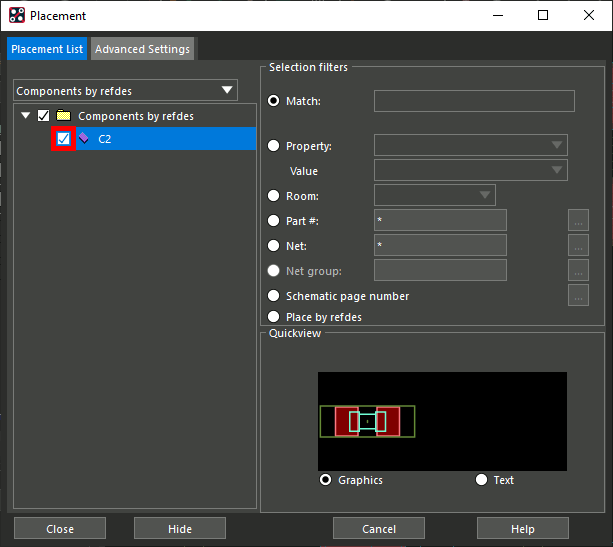
Task: Maximize the Placement window
Action: 543,15
